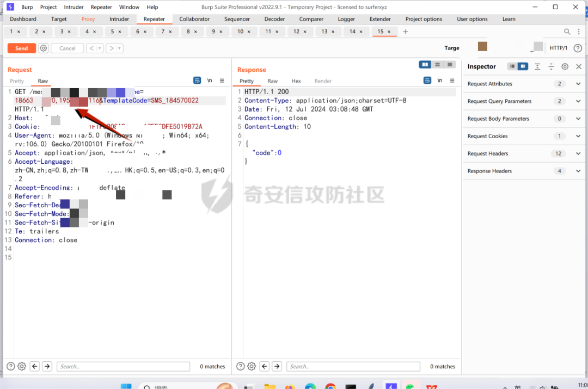588x389 pixels.
Task: Focus the response Search field
Action: click(353, 366)
